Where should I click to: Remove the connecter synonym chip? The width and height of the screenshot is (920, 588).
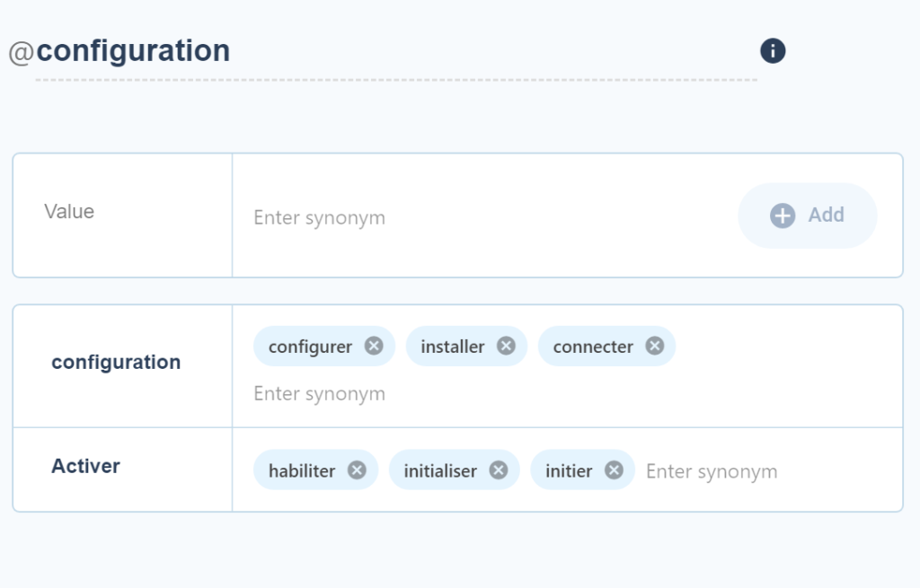tap(655, 346)
